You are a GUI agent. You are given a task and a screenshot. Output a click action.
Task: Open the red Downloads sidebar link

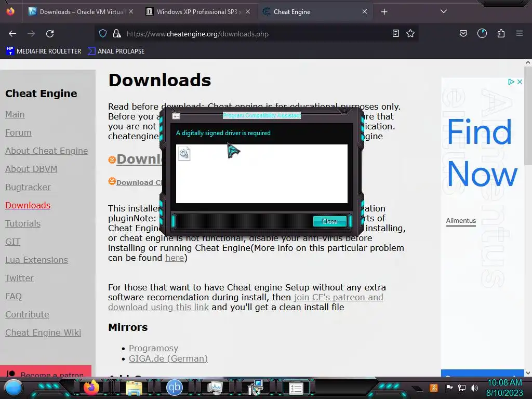tap(28, 205)
